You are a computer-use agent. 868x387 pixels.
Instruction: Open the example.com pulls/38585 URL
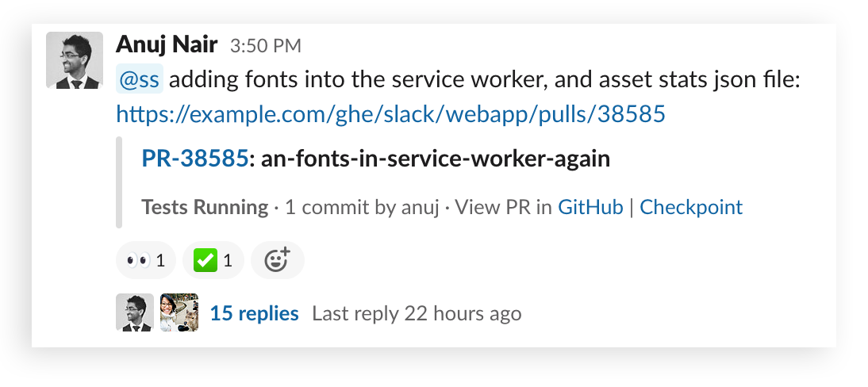[390, 115]
